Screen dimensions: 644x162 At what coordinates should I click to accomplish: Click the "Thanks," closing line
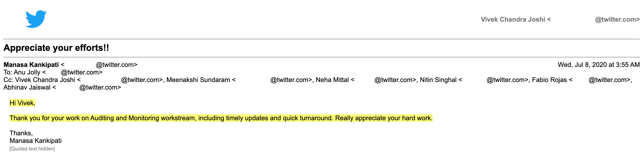coord(21,133)
